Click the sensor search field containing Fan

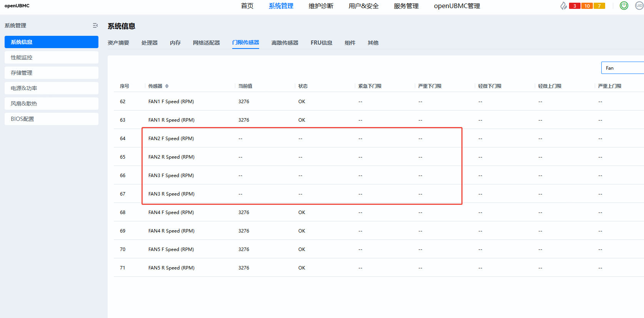622,68
